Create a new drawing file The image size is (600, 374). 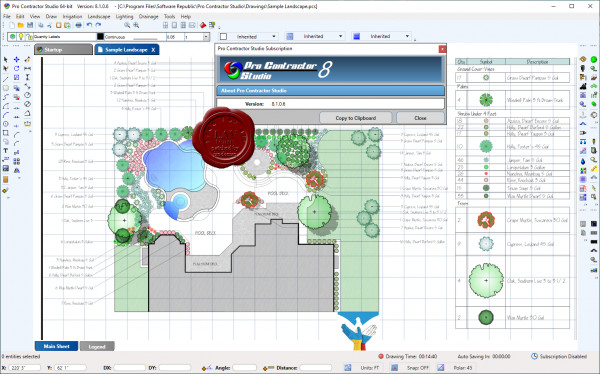[12, 25]
